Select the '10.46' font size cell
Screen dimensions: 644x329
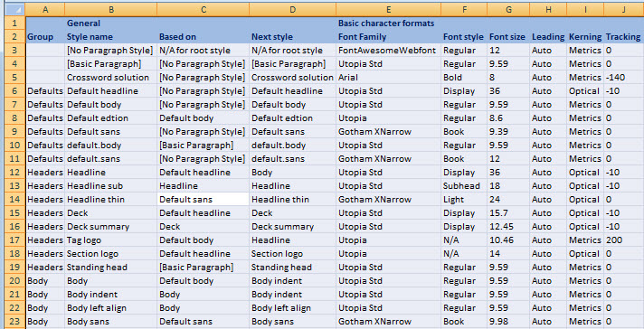click(x=508, y=240)
